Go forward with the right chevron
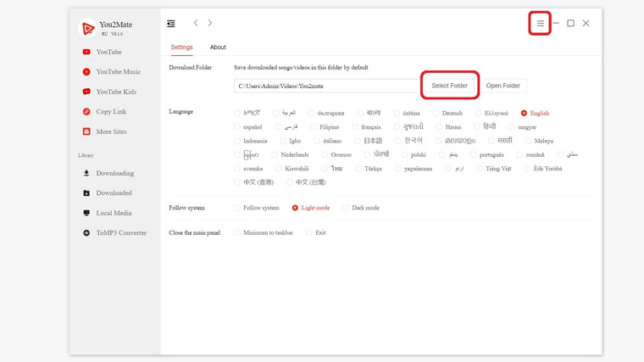The width and height of the screenshot is (644, 362). coord(210,23)
